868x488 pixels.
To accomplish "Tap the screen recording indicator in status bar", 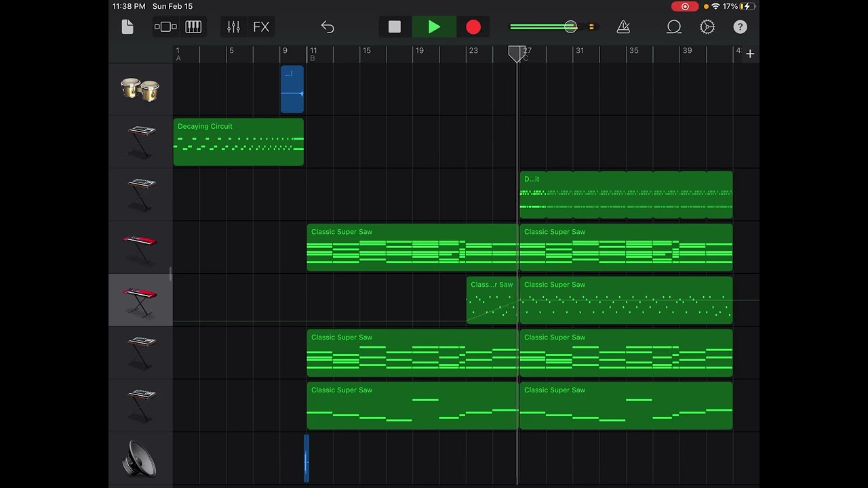I will point(685,6).
